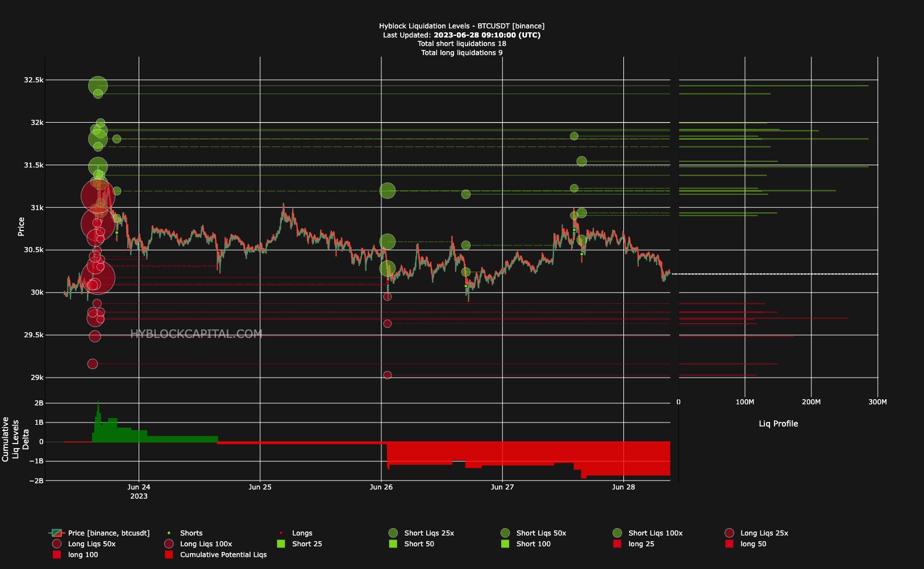The width and height of the screenshot is (924, 569).
Task: Click Cumulative Liq Levels Delta axis title
Action: [15, 440]
